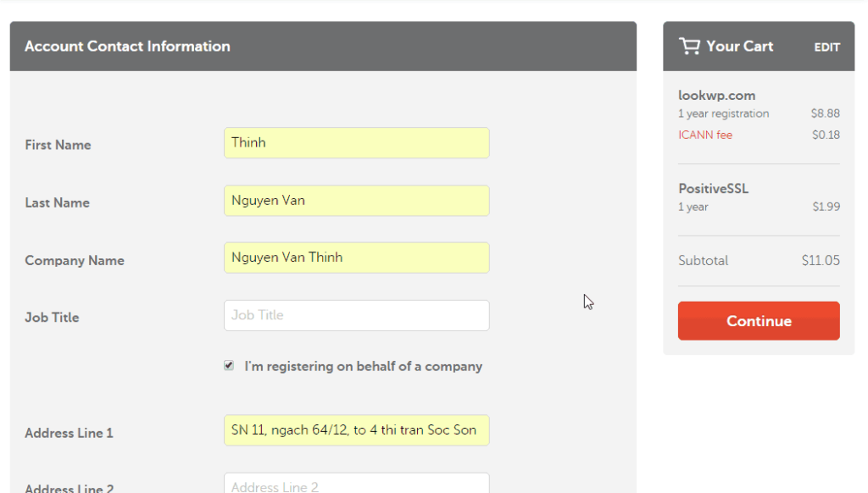Click the shopping cart icon

point(689,46)
